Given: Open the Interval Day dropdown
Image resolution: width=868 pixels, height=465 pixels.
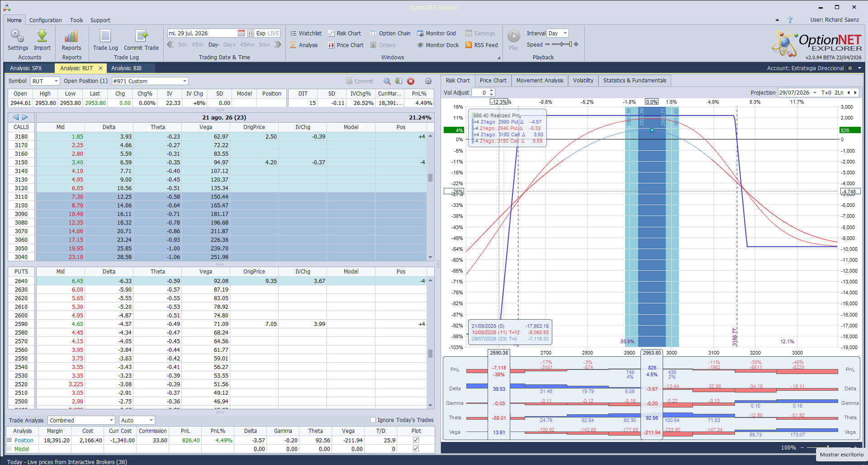Looking at the screenshot, I should tap(565, 33).
